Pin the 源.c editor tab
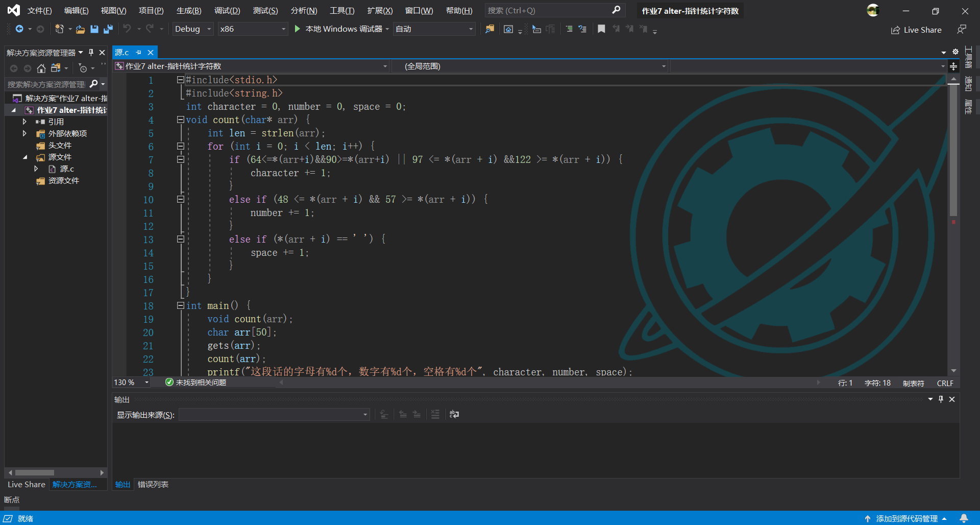 click(x=138, y=53)
